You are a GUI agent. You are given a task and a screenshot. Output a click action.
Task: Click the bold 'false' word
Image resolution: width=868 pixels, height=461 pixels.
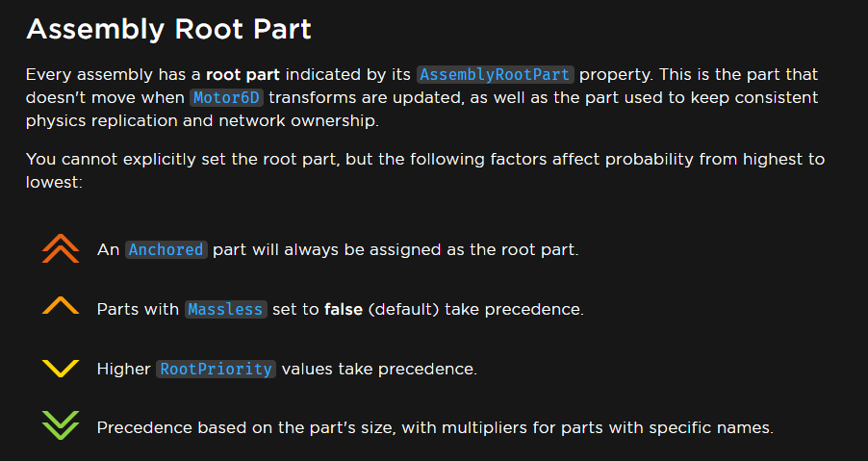[344, 309]
